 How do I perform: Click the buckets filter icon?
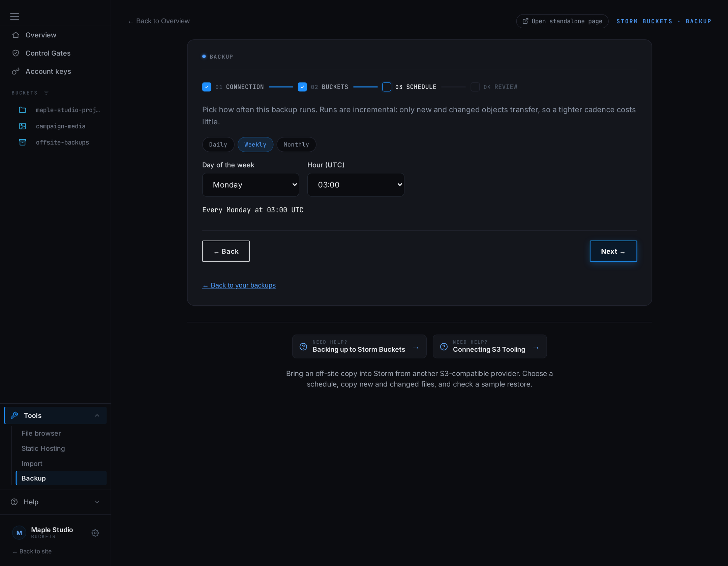point(47,93)
